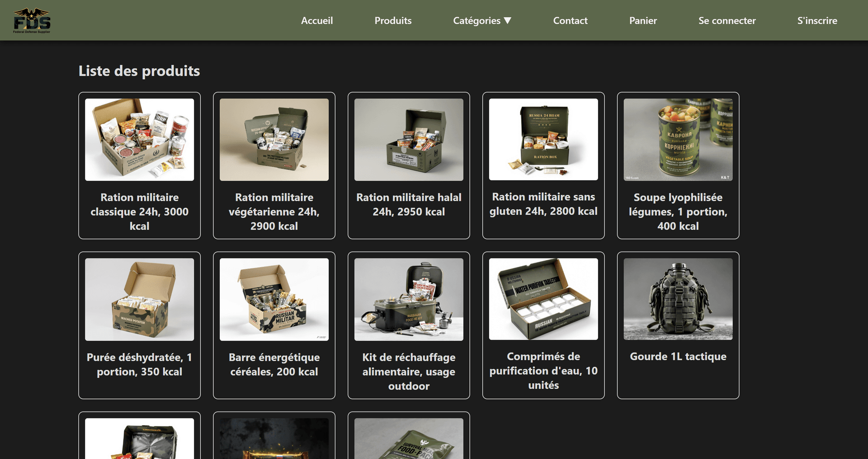Viewport: 868px width, 459px height.
Task: Click Se connecter to log in
Action: click(x=726, y=20)
